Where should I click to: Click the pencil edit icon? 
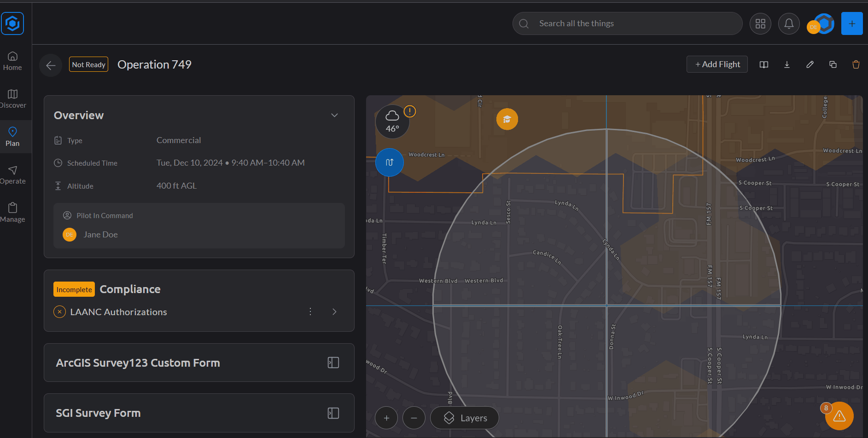pos(810,64)
